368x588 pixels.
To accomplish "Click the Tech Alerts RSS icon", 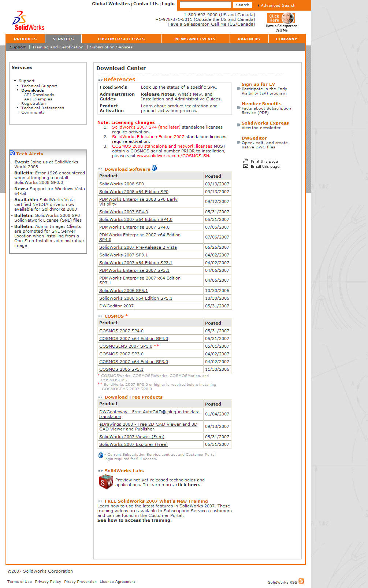I will tap(12, 153).
